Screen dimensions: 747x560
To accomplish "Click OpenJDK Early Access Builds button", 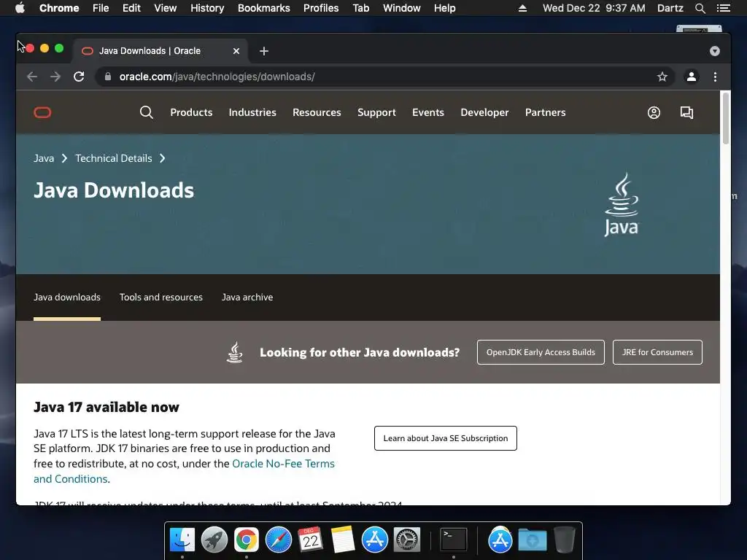I will pyautogui.click(x=541, y=352).
